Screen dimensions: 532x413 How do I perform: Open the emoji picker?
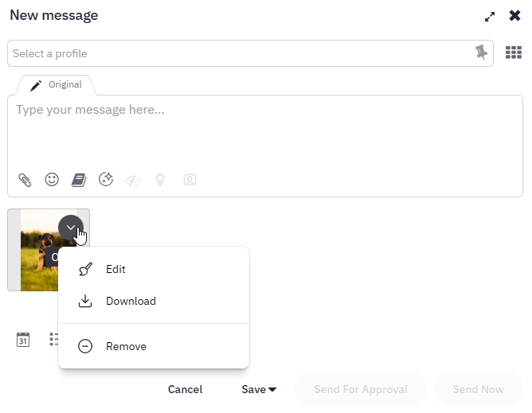point(52,180)
